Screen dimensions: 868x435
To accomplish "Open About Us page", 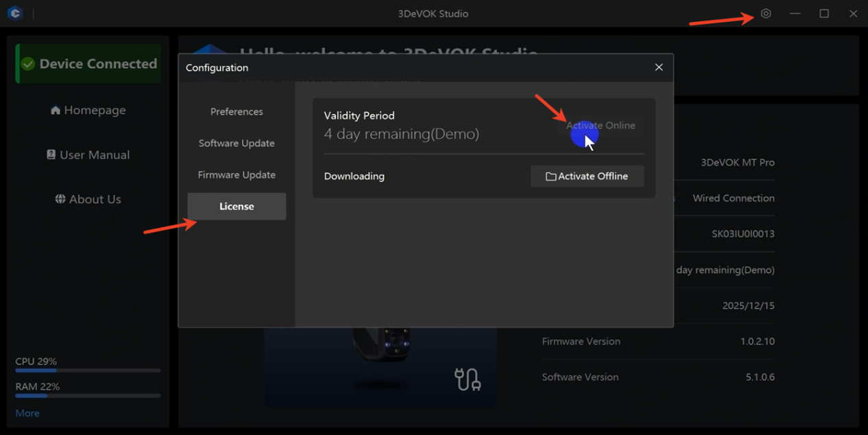I will click(x=88, y=199).
